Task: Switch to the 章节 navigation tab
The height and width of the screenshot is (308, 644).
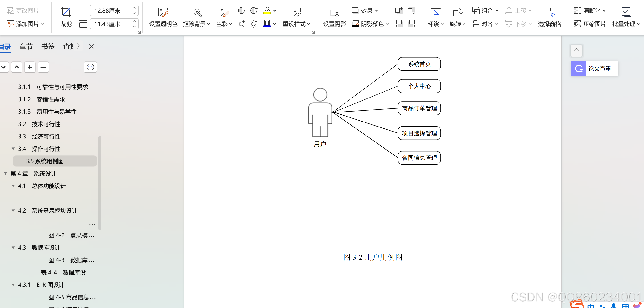Action: coord(26,47)
